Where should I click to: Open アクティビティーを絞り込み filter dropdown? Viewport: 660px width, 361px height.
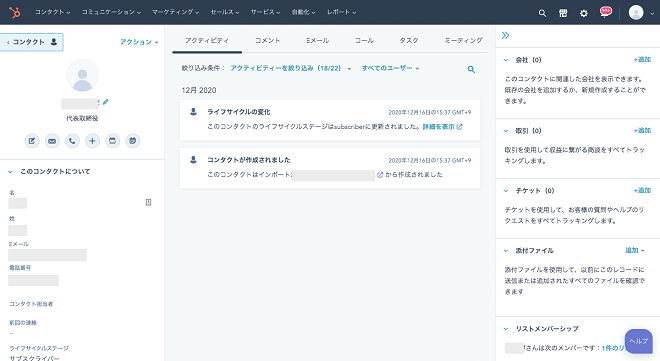coord(290,68)
